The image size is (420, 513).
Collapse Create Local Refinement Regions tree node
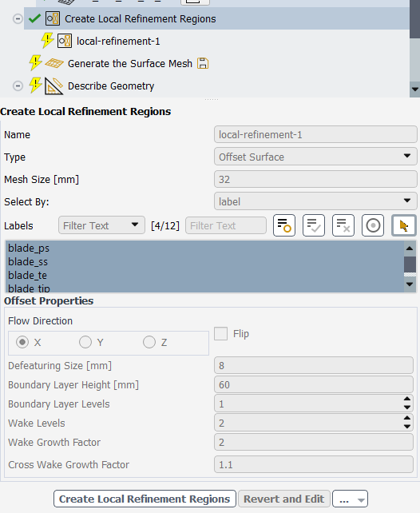point(18,18)
